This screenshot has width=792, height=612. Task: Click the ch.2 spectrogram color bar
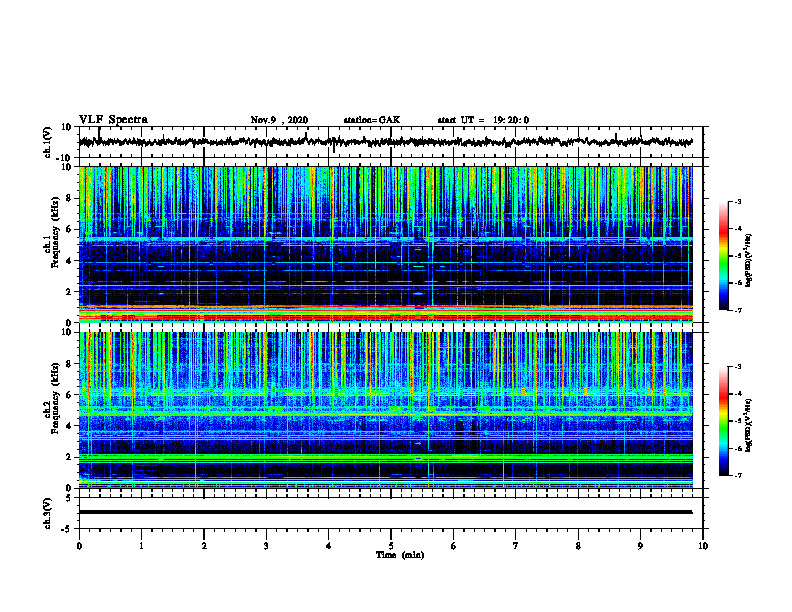(724, 421)
